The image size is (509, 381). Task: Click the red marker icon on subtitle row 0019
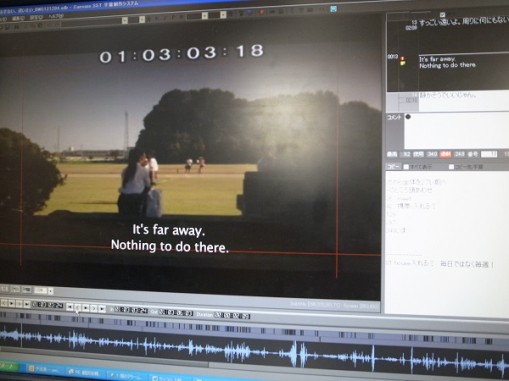[403, 58]
